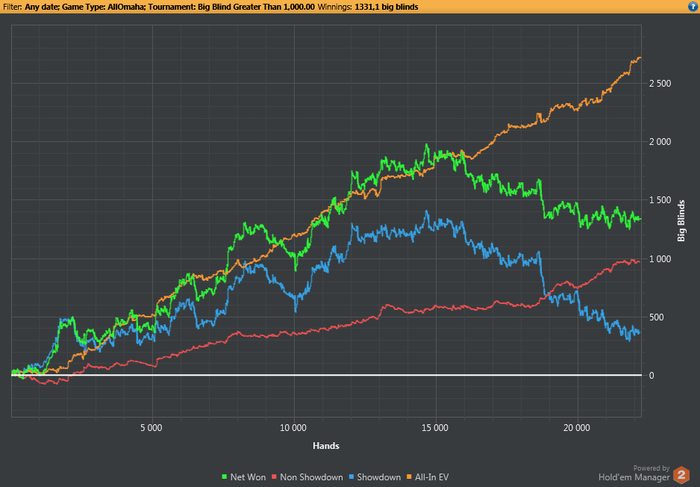
Task: Click the 10 000 hands axis label
Action: coord(293,428)
